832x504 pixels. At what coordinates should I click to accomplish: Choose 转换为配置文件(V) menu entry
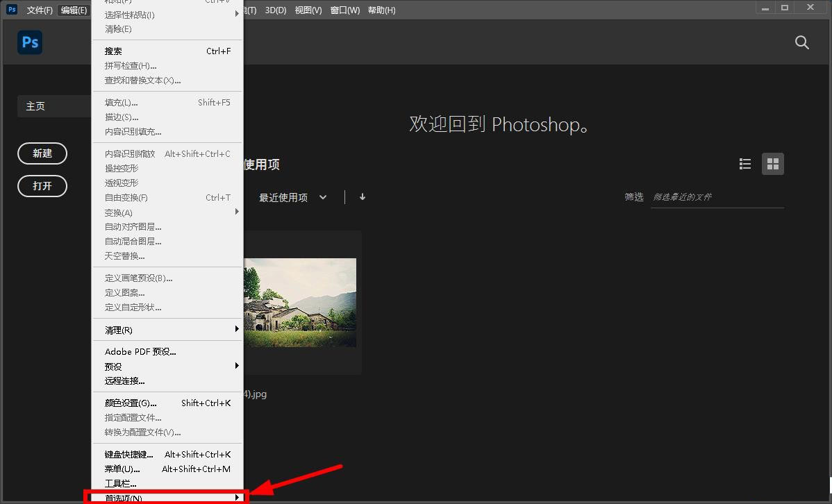click(167, 432)
